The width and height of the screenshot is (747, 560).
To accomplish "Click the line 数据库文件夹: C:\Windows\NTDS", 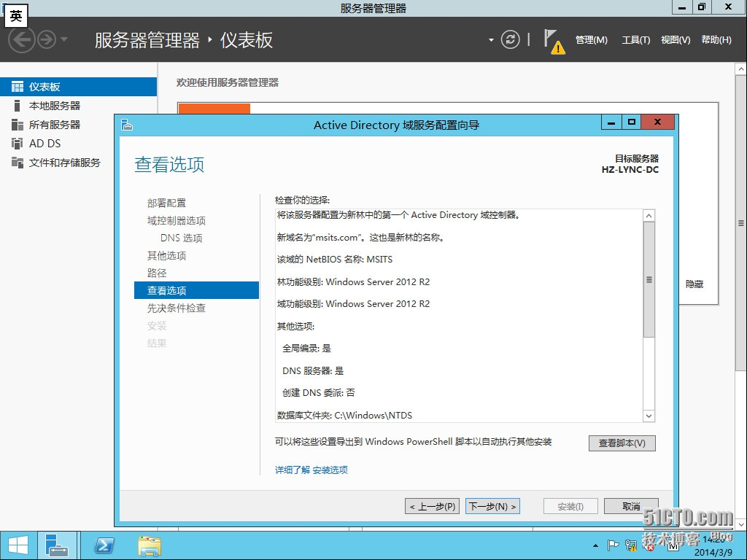I will click(344, 415).
